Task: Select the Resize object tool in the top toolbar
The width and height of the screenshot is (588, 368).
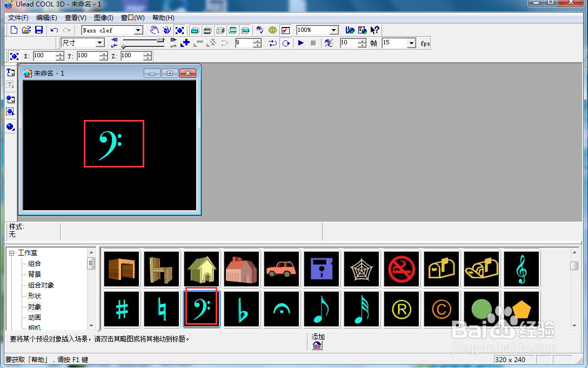Action: point(179,30)
